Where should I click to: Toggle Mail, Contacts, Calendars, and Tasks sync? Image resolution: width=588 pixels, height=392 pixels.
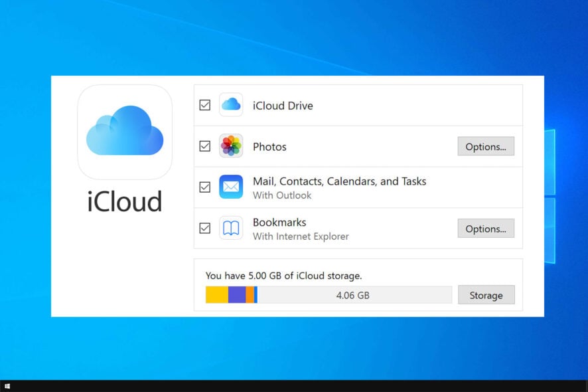point(205,187)
